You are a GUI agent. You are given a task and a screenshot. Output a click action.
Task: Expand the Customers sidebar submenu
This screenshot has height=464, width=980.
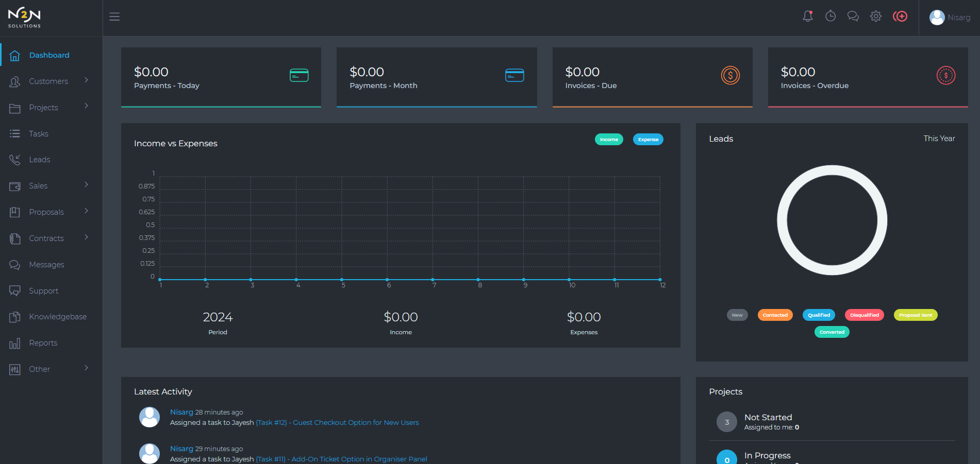[49, 81]
